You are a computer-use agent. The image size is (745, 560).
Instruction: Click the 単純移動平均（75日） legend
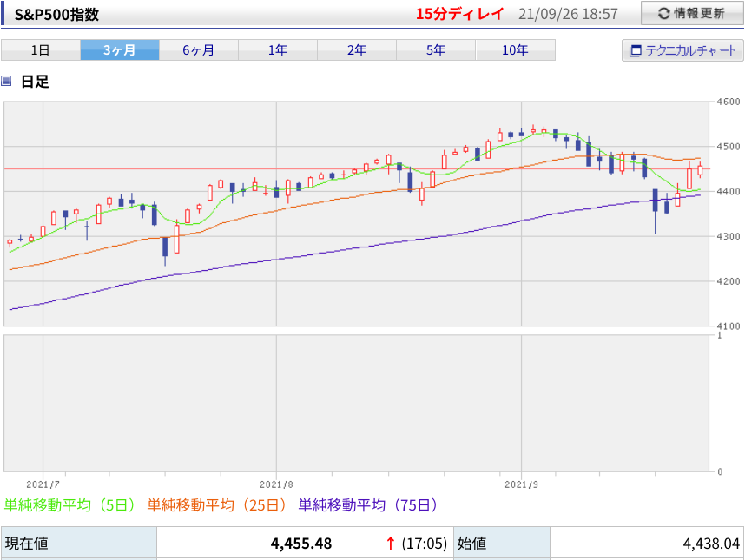click(368, 505)
